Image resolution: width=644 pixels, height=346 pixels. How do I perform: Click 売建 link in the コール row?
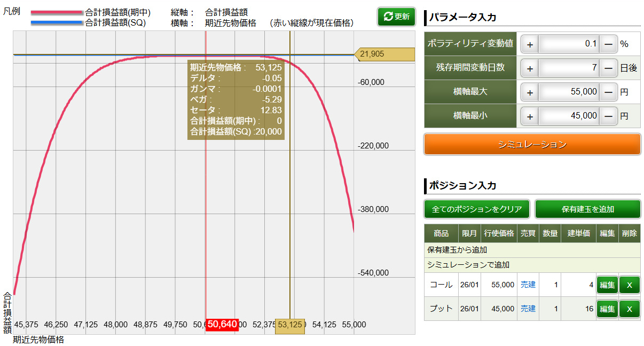point(528,285)
